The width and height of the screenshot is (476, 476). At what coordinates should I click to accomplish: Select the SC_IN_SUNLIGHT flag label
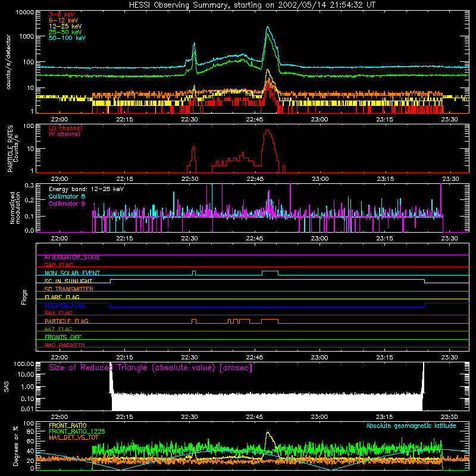[68, 281]
